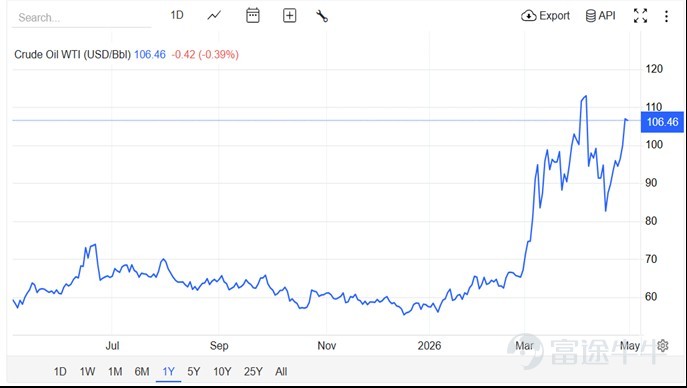Select the 1M range tab
Viewport: 687px width, 388px height.
point(115,372)
